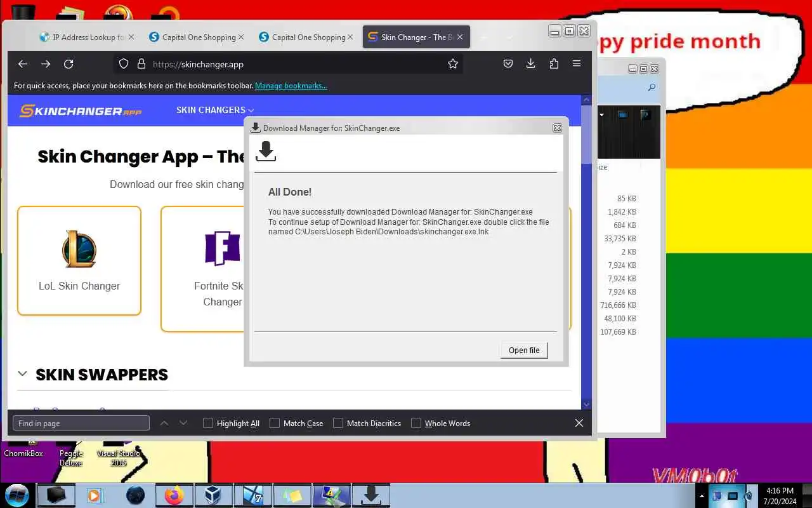812x508 pixels.
Task: Go back with the browser back arrow
Action: click(x=23, y=64)
